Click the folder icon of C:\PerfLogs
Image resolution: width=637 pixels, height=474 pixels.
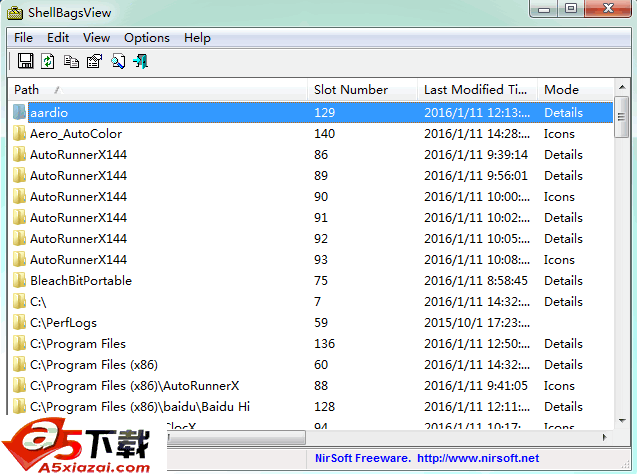coord(19,322)
